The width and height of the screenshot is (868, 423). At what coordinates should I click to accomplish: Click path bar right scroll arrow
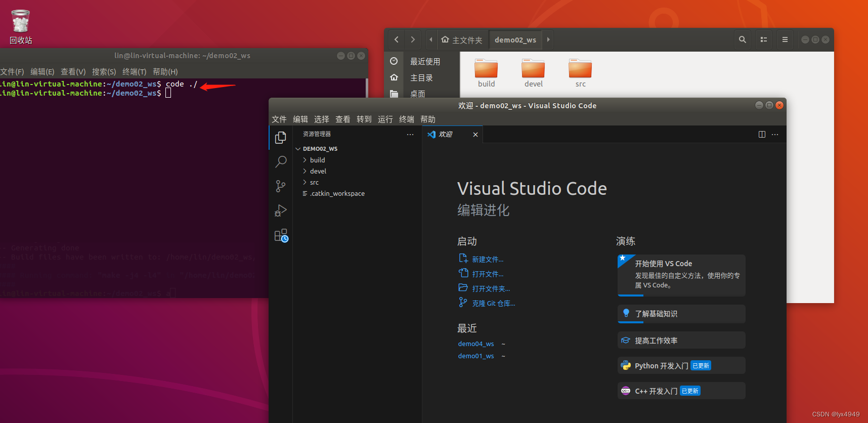point(548,39)
